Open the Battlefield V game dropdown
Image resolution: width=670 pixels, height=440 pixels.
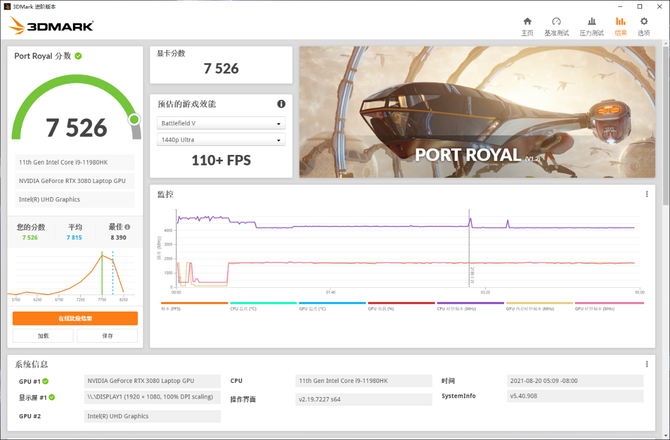[x=221, y=123]
